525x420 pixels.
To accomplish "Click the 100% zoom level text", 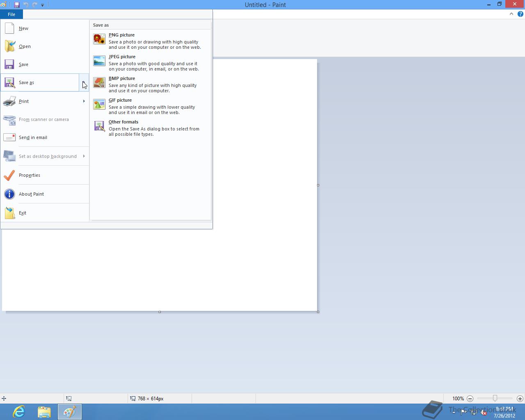I will point(458,399).
